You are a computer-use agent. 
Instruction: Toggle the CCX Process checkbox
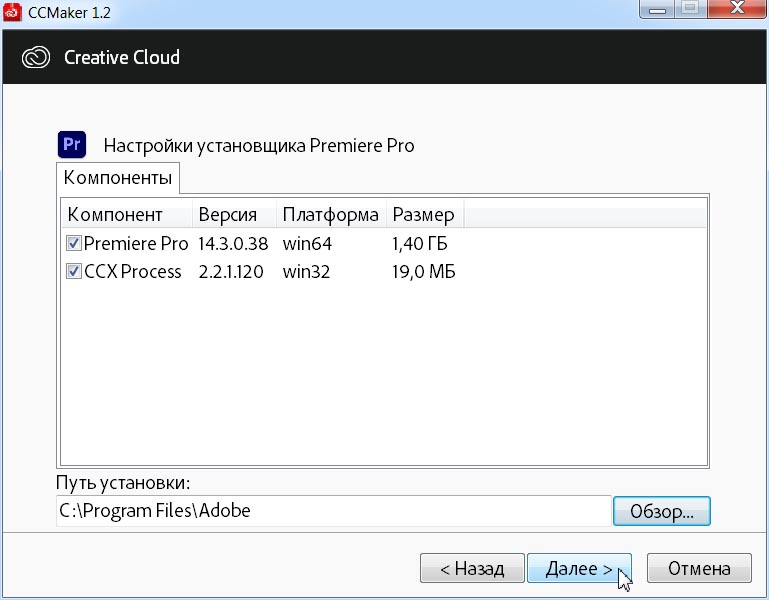tap(73, 272)
